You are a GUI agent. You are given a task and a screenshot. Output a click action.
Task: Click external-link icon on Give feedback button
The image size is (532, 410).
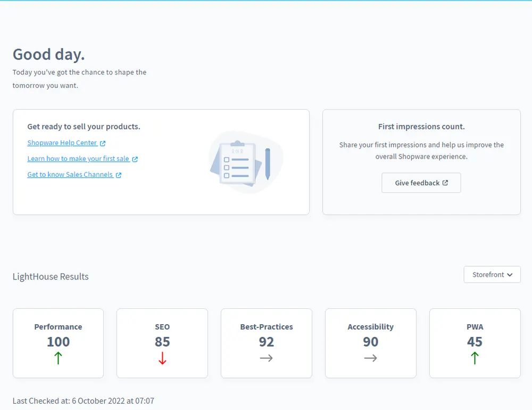(445, 183)
